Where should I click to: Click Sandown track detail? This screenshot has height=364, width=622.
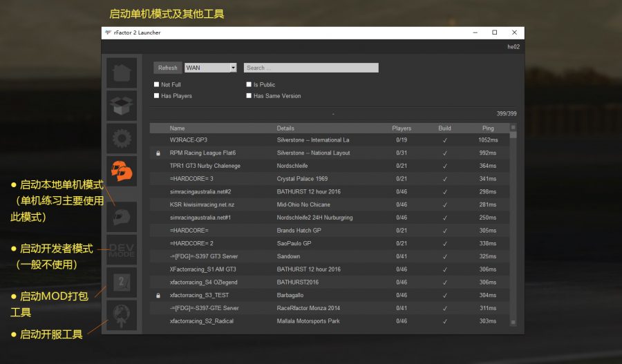288,256
